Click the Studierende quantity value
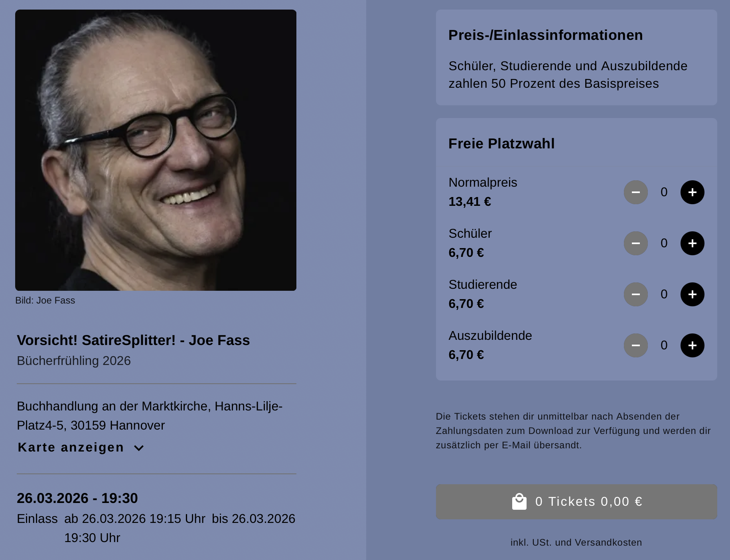 664,294
